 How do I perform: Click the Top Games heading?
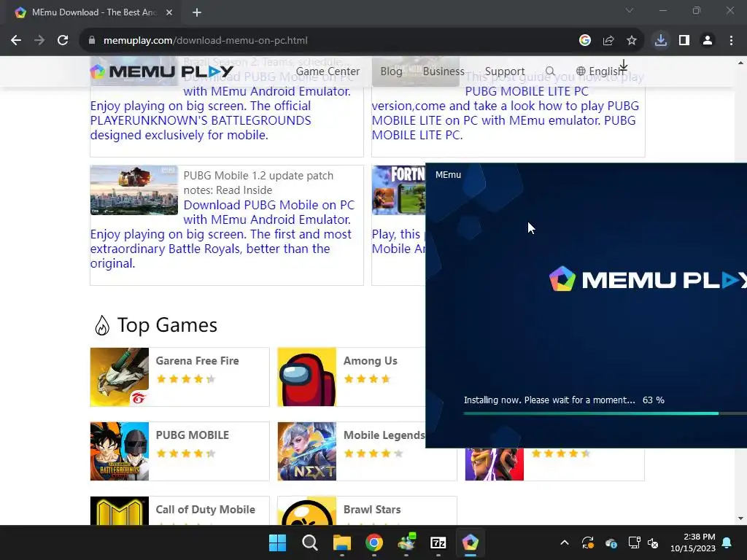167,325
